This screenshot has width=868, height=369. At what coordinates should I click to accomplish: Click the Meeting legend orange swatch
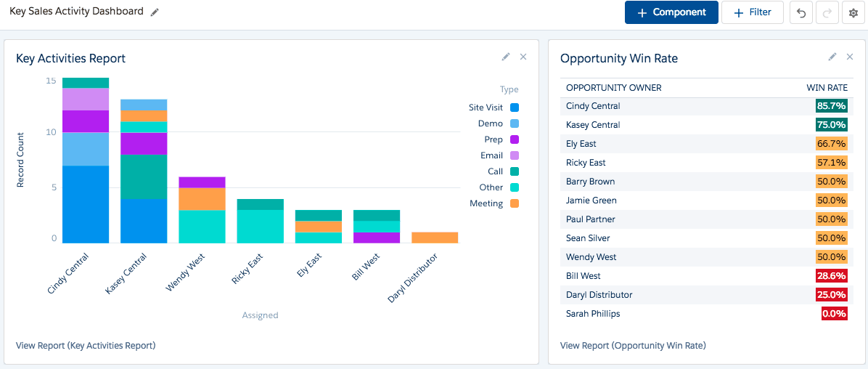tap(515, 203)
